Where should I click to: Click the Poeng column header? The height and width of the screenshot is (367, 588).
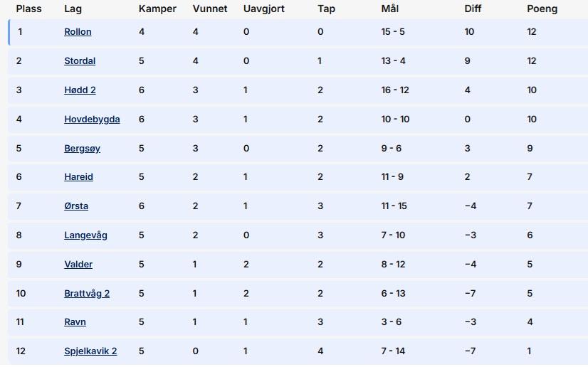(542, 9)
